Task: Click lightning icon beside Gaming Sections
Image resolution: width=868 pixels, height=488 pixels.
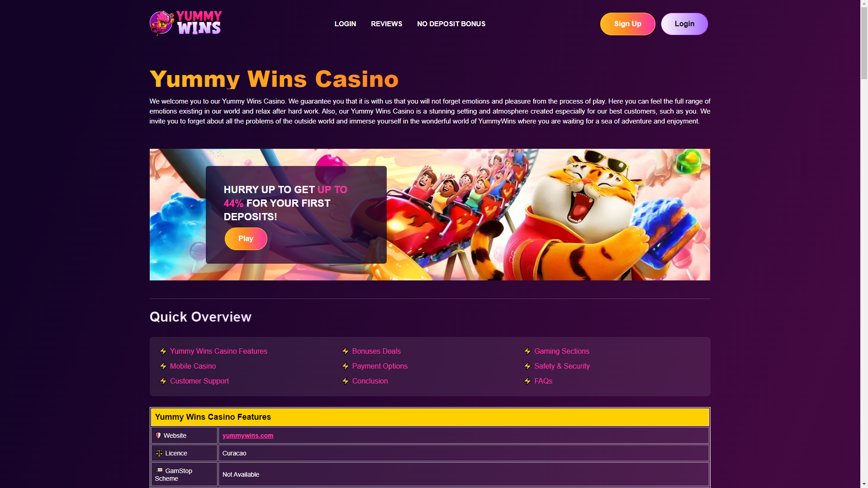Action: [527, 351]
